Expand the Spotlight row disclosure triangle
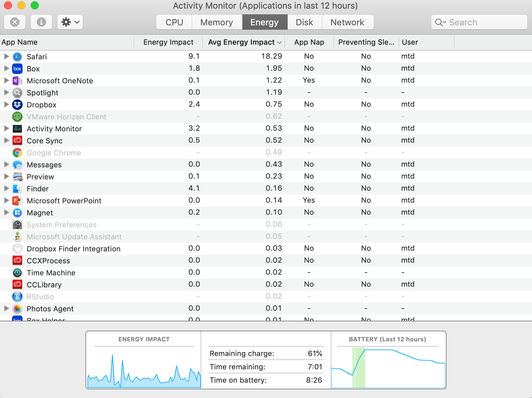532x398 pixels. (6, 92)
